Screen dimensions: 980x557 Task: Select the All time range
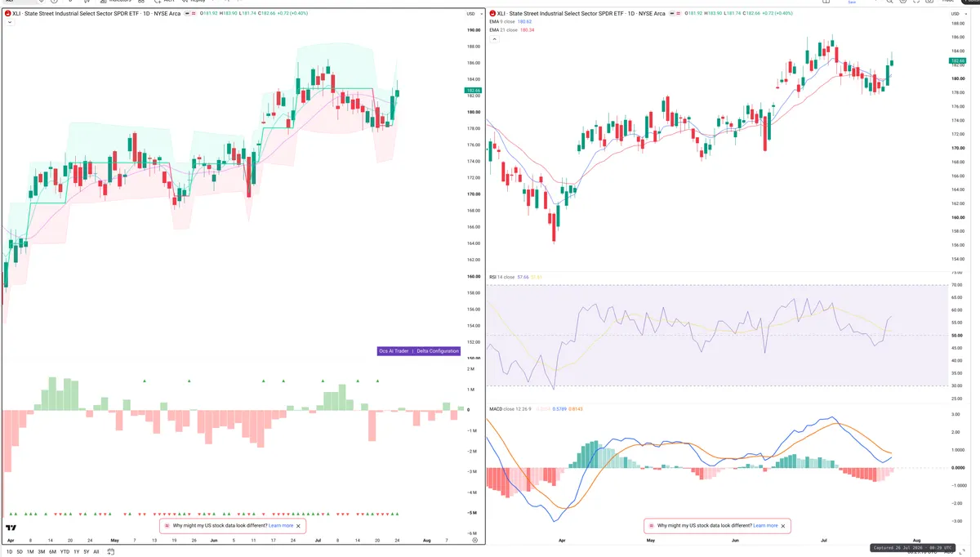tap(96, 552)
